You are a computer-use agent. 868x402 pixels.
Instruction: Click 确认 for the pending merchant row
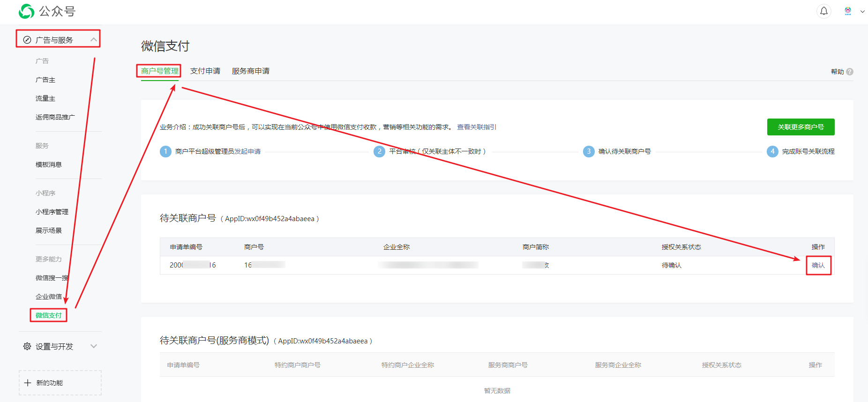818,265
